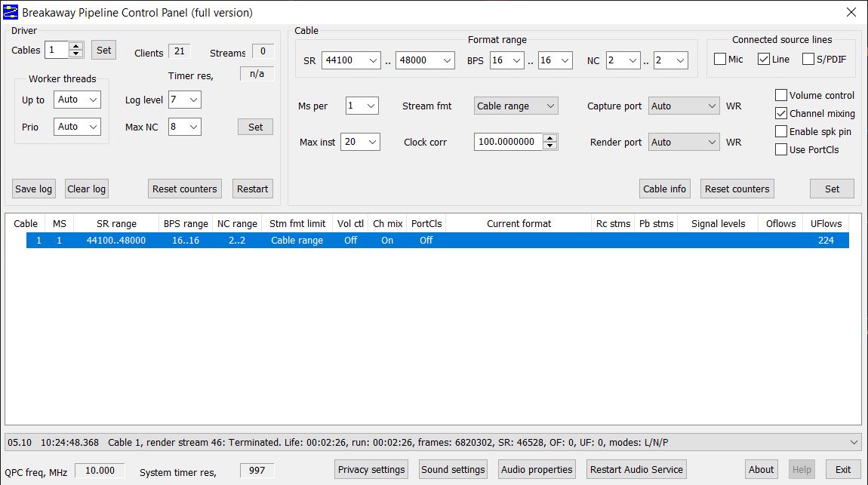This screenshot has height=485, width=868.
Task: Click the Save log button
Action: coord(33,189)
